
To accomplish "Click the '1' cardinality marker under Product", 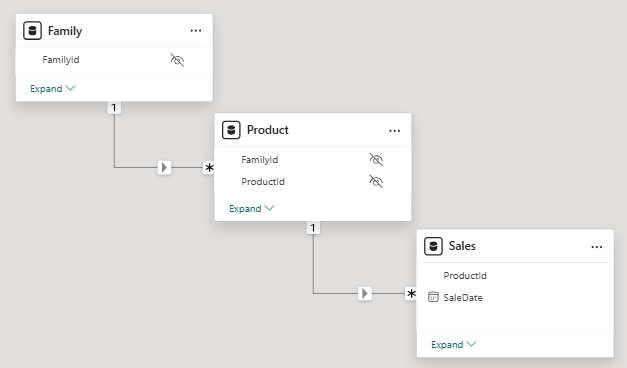I will (313, 228).
